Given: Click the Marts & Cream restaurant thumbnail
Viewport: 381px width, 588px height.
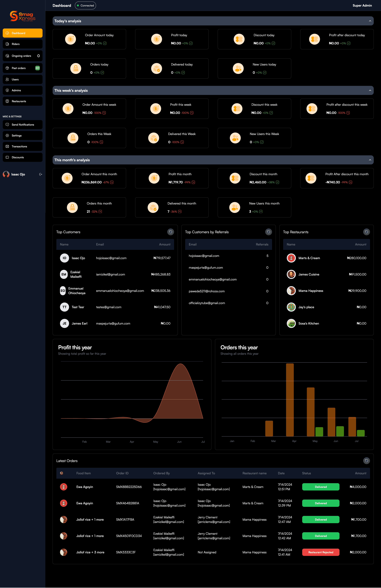Looking at the screenshot, I should 291,258.
